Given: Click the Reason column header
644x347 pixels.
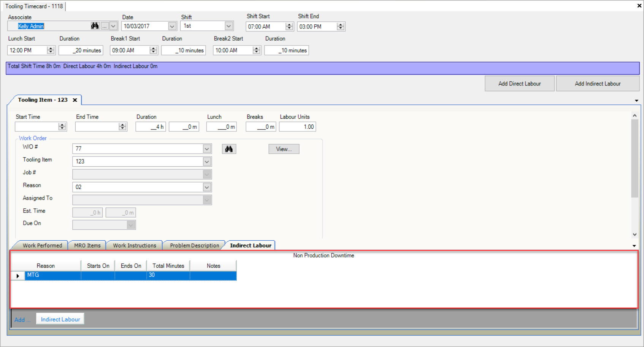Looking at the screenshot, I should (x=46, y=266).
